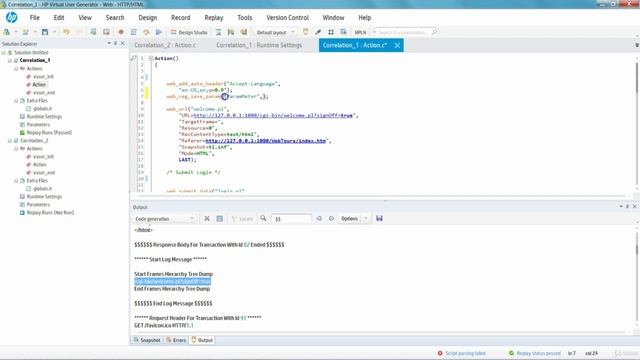Click the Script parsing failed status

462,353
